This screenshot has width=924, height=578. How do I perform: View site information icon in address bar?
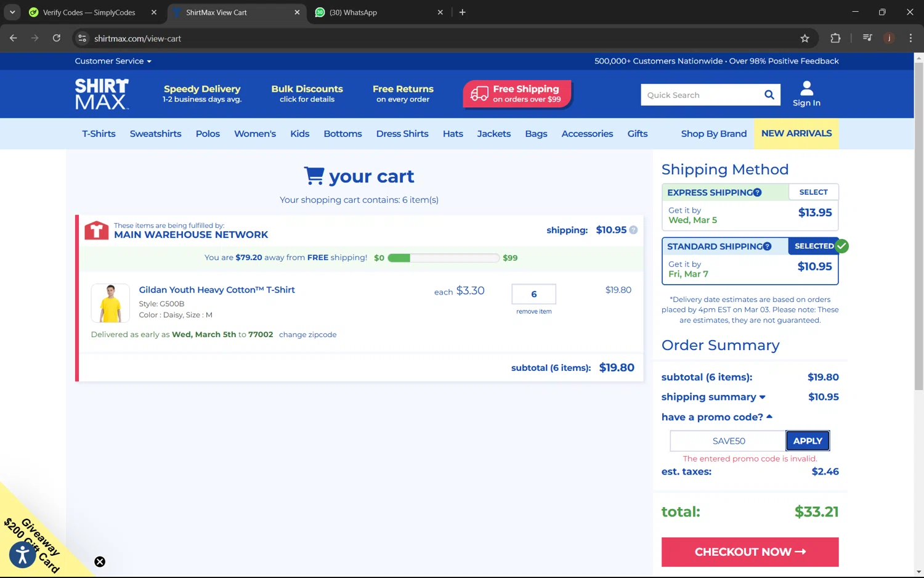(x=82, y=38)
